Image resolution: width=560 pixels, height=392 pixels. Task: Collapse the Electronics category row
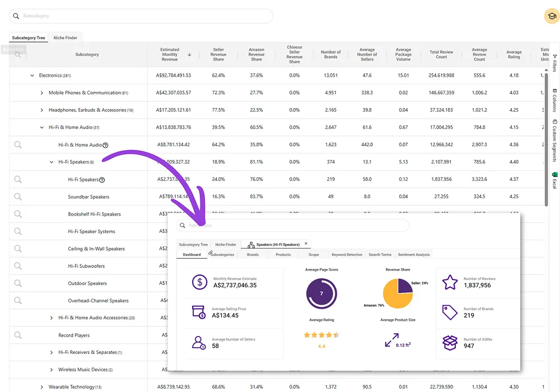point(32,76)
